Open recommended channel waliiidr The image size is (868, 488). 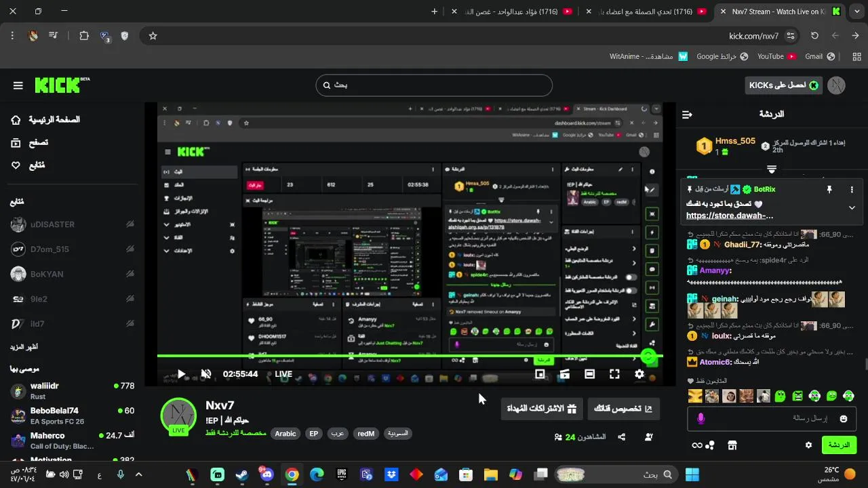[72, 391]
